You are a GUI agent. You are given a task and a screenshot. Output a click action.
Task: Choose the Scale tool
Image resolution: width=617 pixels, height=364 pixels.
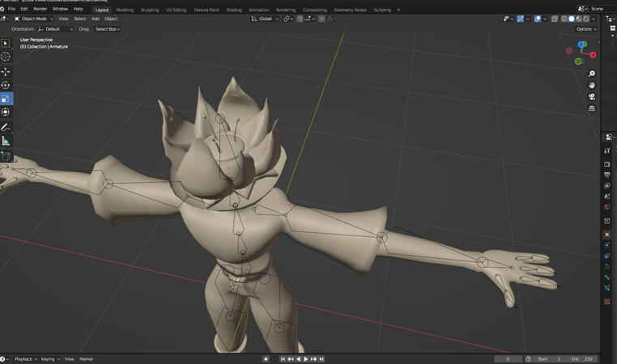6,99
